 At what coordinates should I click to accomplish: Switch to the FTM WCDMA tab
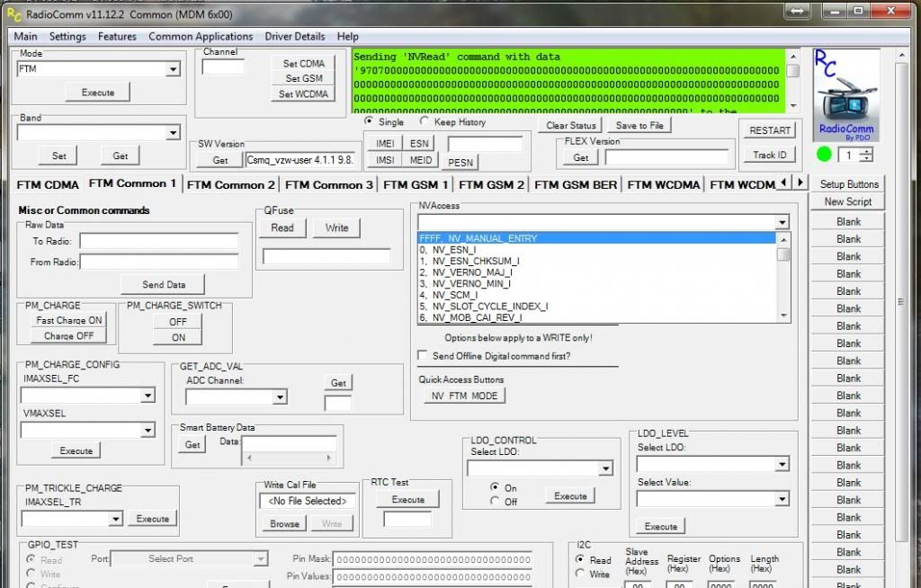(664, 185)
